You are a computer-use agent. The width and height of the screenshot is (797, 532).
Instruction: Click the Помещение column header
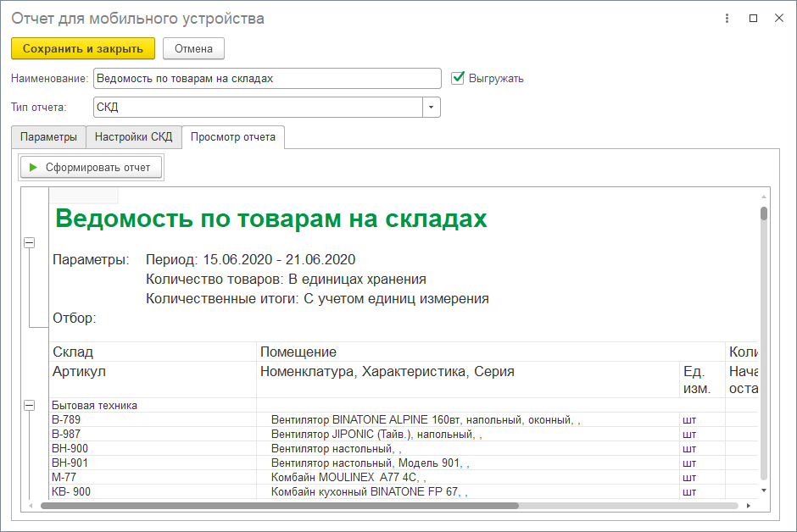(491, 352)
